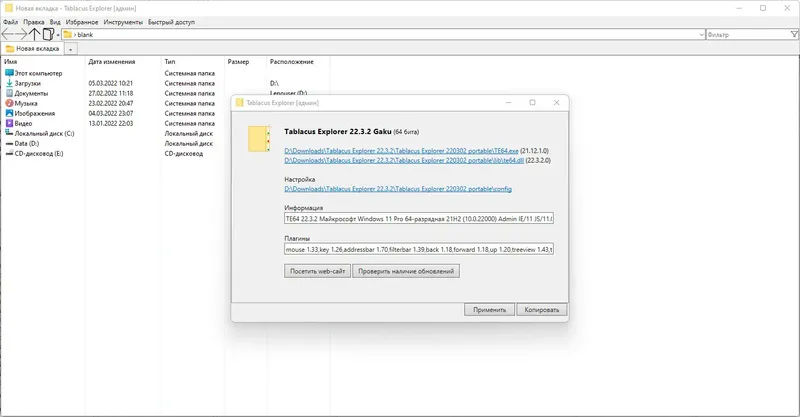Select Локальный диск (C:) drive icon
800x417 pixels.
[9, 133]
